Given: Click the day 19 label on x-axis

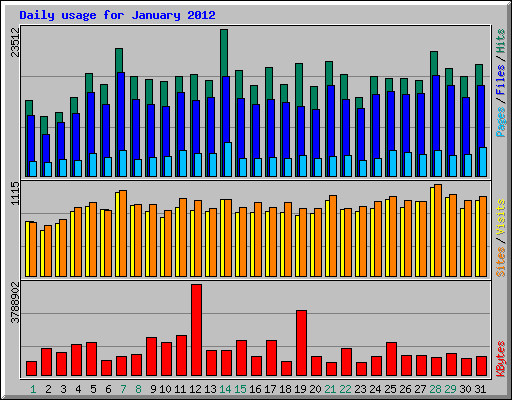Looking at the screenshot, I should [300, 389].
